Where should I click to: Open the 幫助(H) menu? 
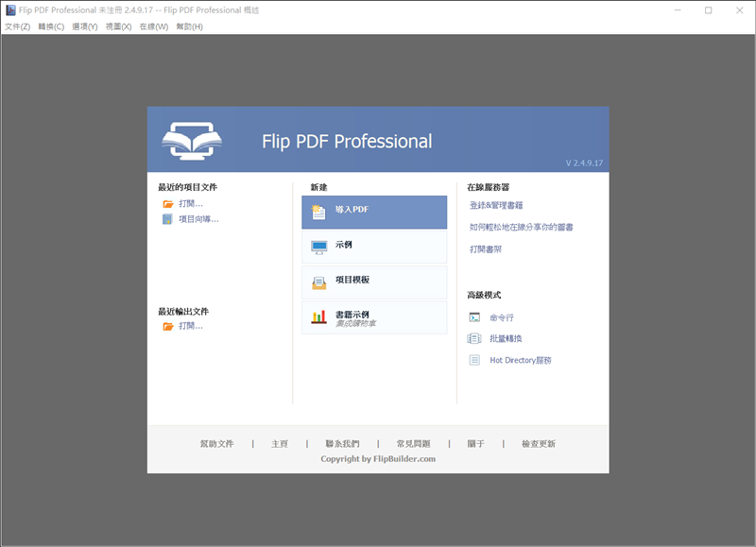coord(190,26)
